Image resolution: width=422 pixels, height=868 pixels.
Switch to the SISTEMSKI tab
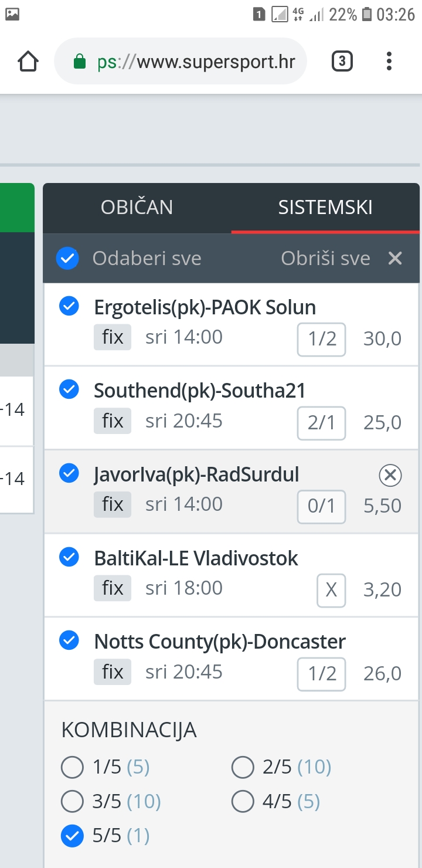325,208
